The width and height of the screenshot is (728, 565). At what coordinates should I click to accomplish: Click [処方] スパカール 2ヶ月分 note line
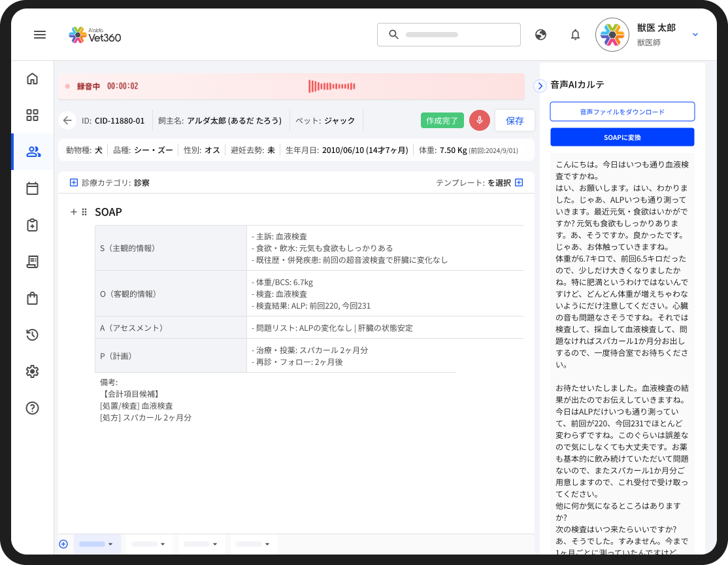point(146,417)
